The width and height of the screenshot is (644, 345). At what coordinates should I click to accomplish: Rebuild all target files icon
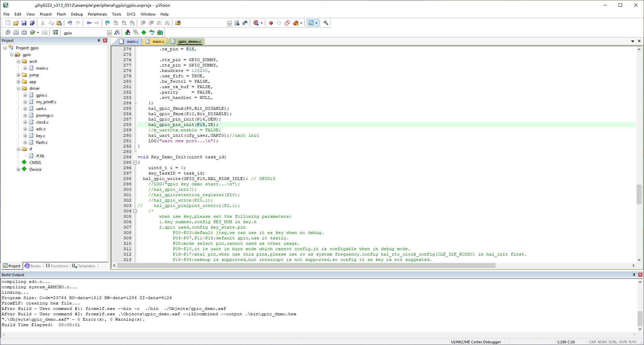tap(24, 32)
